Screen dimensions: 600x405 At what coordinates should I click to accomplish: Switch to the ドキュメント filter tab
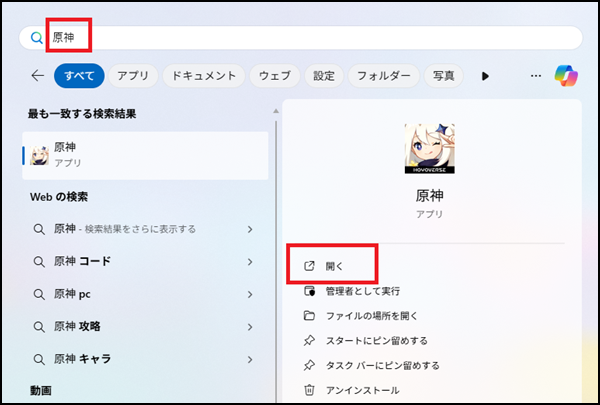(203, 75)
